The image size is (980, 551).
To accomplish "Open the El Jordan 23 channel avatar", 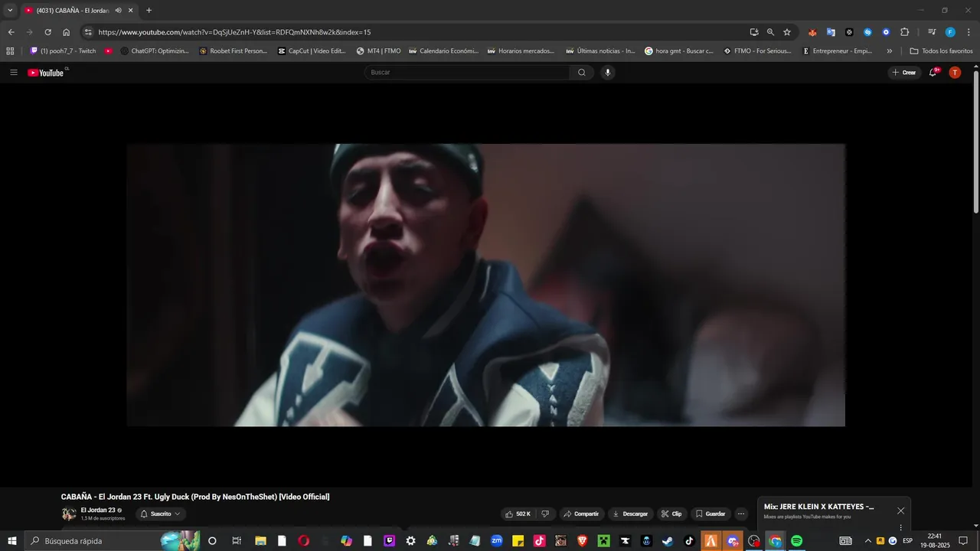I will [x=69, y=514].
